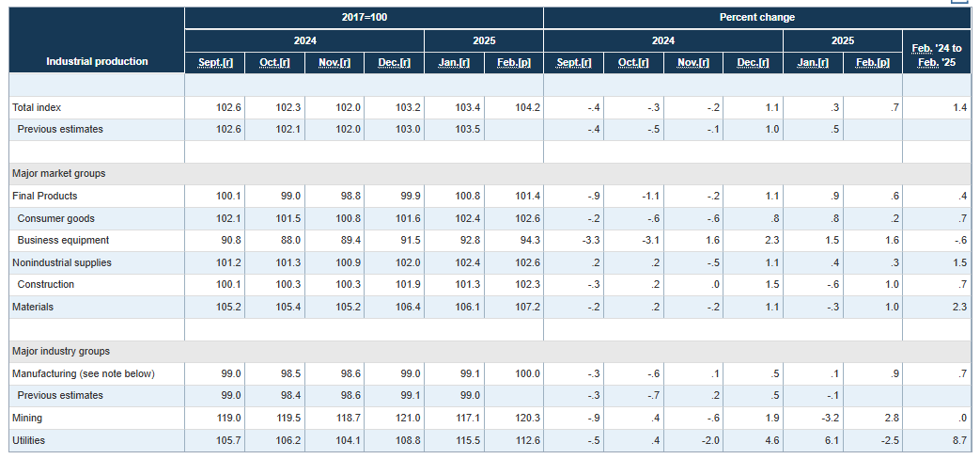Click Sept.[r] header under Percent change

tap(574, 62)
